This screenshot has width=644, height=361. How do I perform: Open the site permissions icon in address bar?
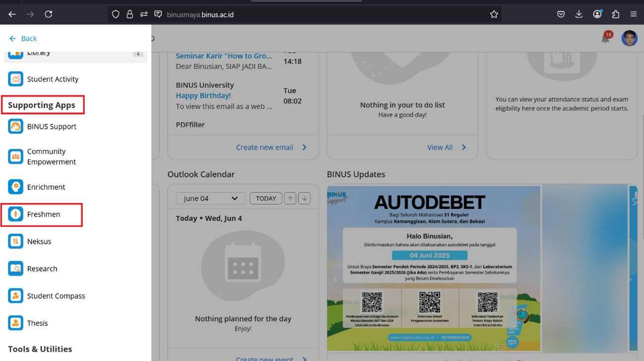pos(144,14)
